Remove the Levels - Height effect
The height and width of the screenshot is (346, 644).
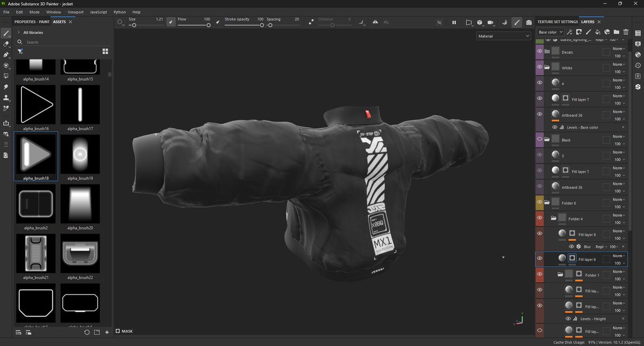pyautogui.click(x=623, y=319)
